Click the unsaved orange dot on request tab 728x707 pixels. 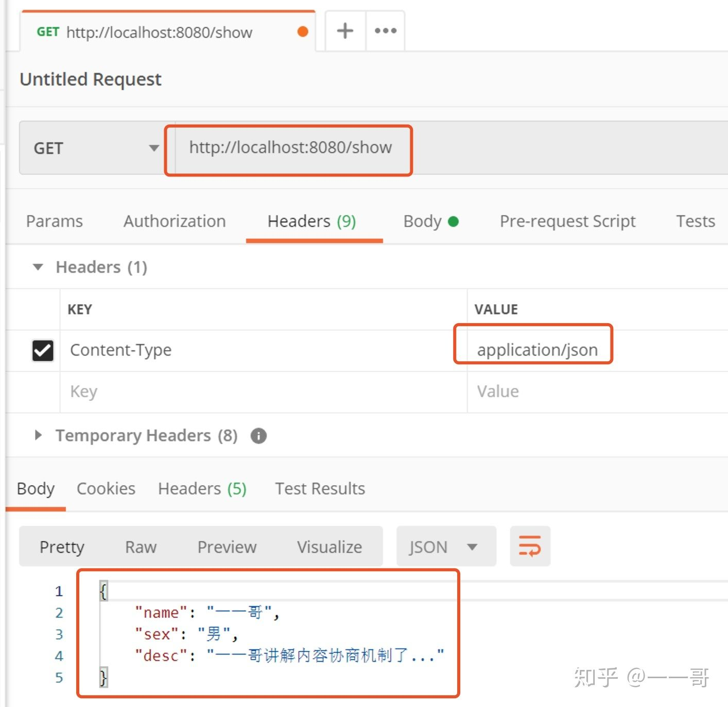coord(303,32)
